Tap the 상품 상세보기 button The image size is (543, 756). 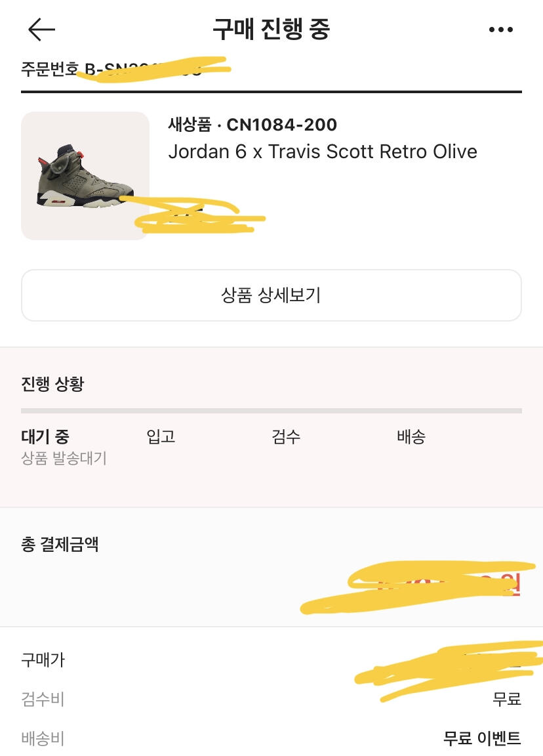[x=271, y=295]
